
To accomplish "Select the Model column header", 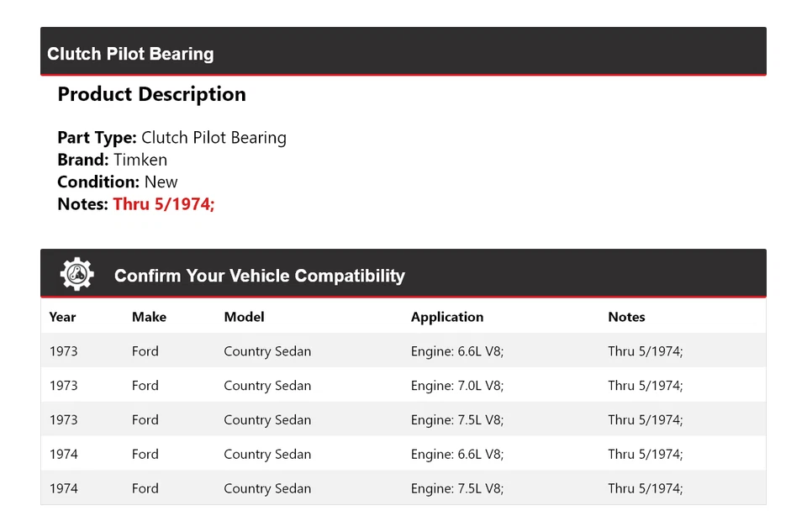I will pos(244,317).
